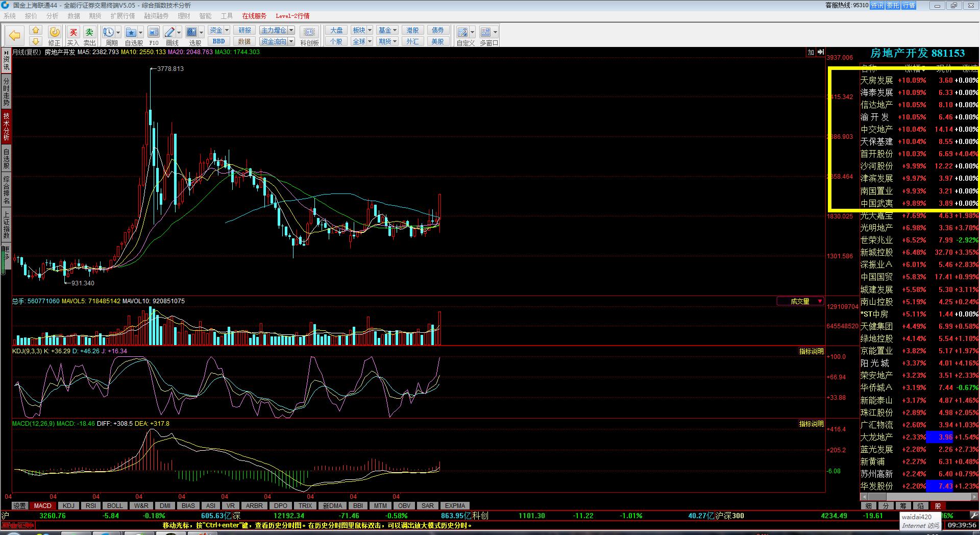The height and width of the screenshot is (535, 980).
Task: Click the BBD button
Action: point(219,41)
